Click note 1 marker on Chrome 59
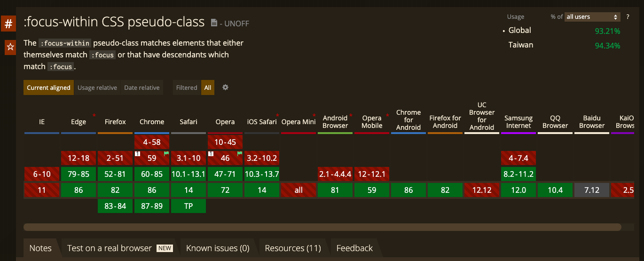644x261 pixels. coord(138,154)
